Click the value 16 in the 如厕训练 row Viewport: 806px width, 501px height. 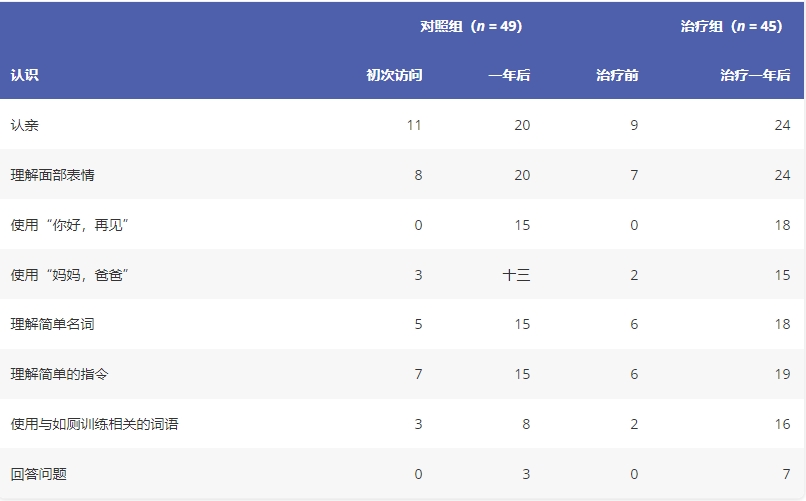(x=782, y=425)
